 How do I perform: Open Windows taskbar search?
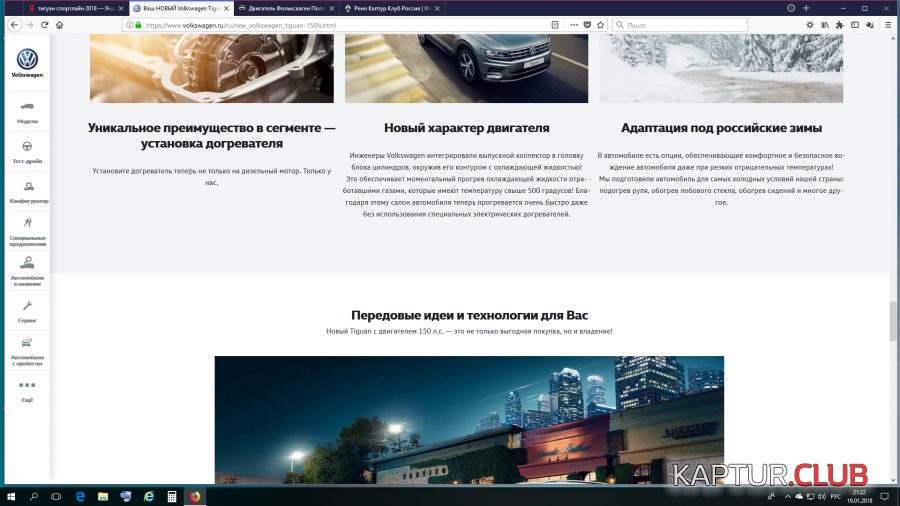click(34, 496)
